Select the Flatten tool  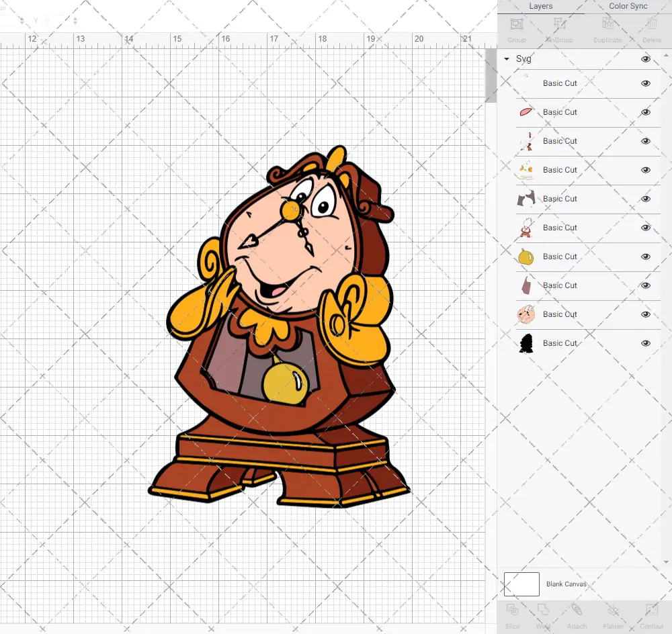[614, 610]
